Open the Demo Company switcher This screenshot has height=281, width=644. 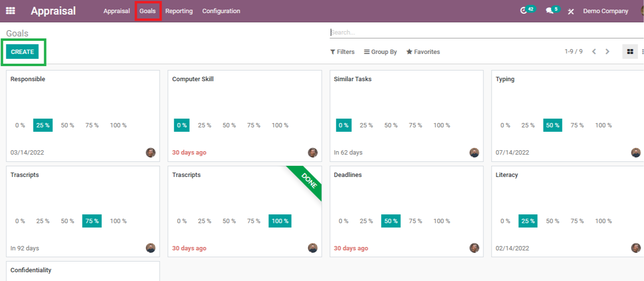(605, 11)
